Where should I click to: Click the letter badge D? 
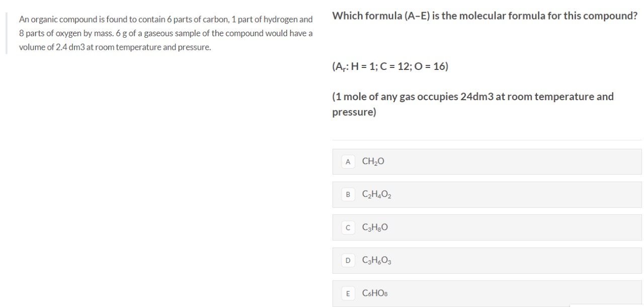347,260
